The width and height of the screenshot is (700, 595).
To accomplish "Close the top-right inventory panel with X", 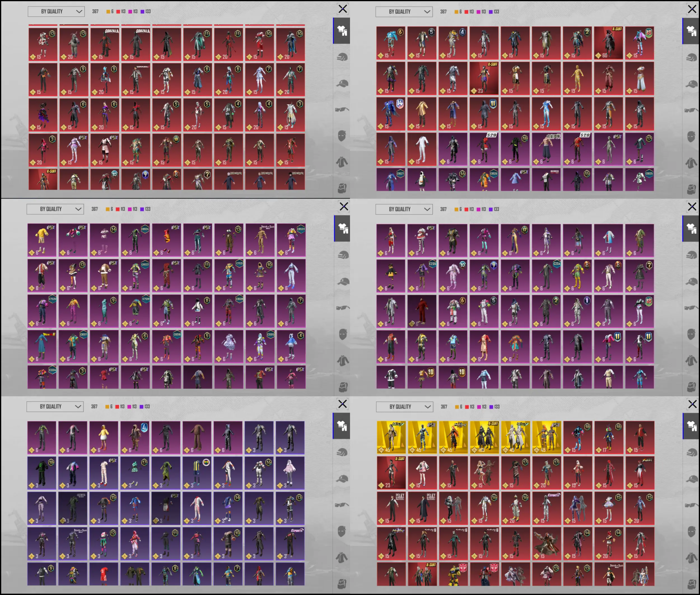I will (x=692, y=9).
